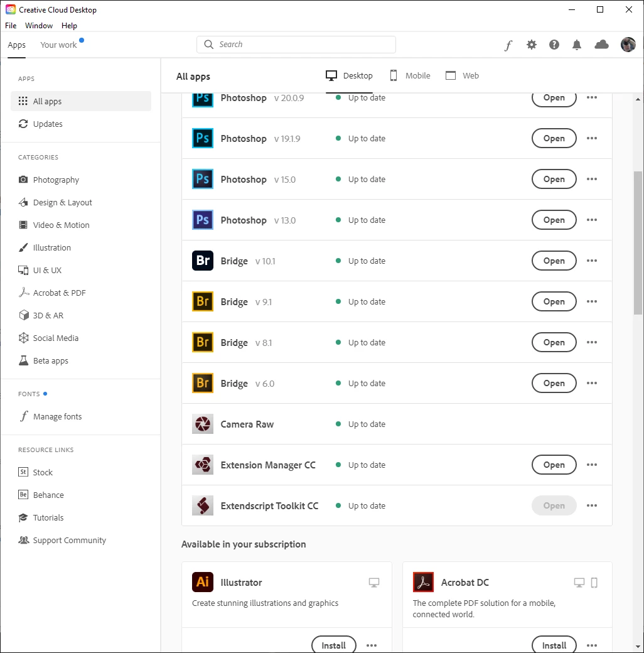Show Mobile apps tab
The height and width of the screenshot is (653, 644).
tap(410, 76)
